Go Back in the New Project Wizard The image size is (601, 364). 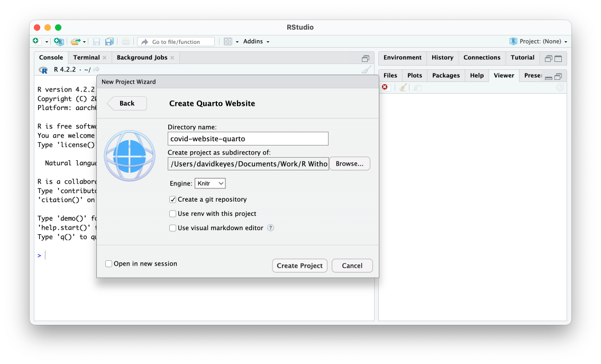coord(126,103)
